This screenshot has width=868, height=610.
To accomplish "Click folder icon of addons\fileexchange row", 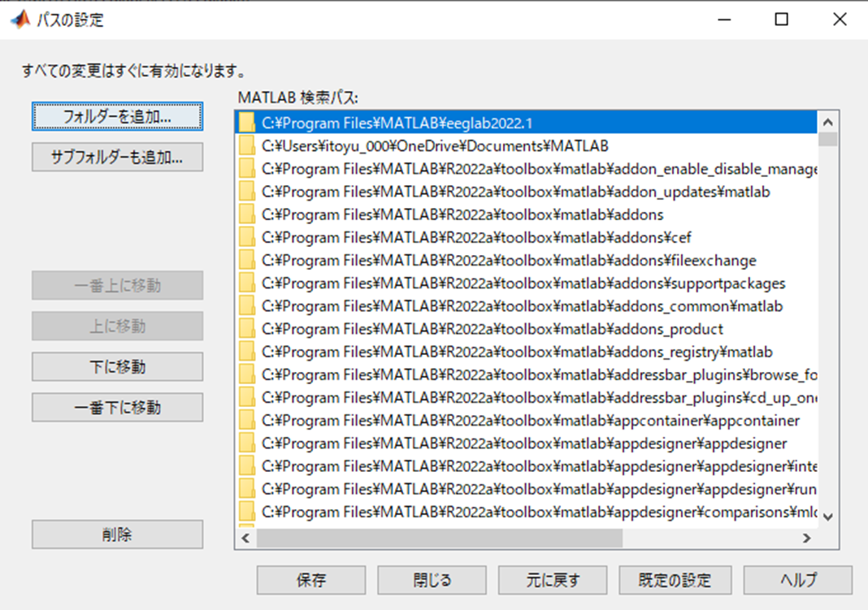I will click(x=247, y=260).
